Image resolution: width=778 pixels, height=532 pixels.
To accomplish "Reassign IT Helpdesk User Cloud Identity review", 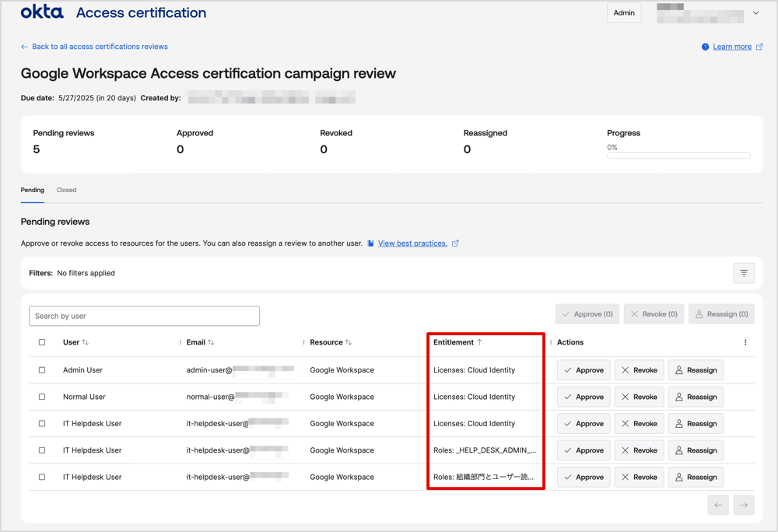I will click(x=696, y=423).
